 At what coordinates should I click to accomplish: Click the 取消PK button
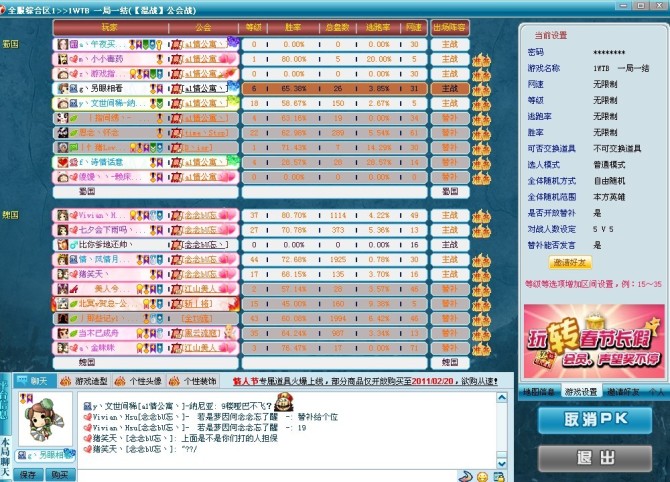click(595, 419)
